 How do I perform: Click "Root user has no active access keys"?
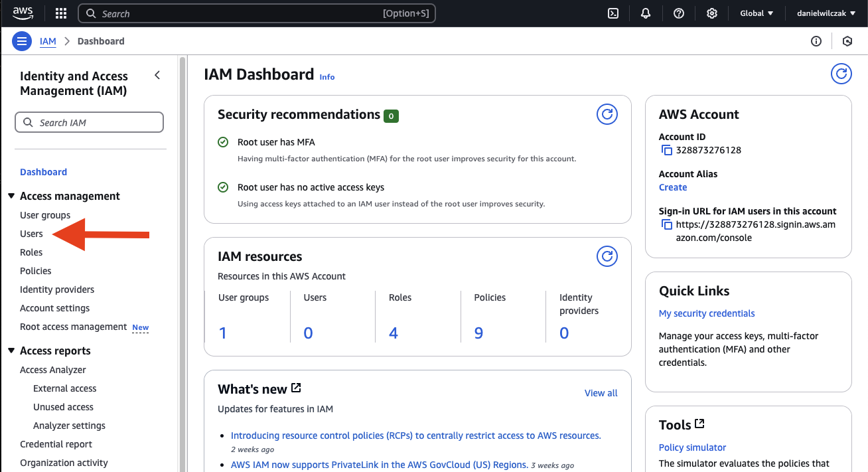point(311,187)
